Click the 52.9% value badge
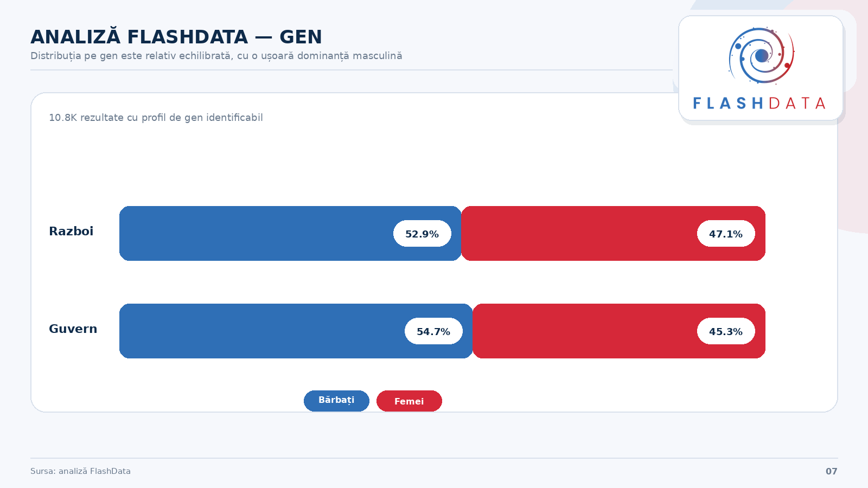Viewport: 868px width, 488px height. pyautogui.click(x=422, y=234)
